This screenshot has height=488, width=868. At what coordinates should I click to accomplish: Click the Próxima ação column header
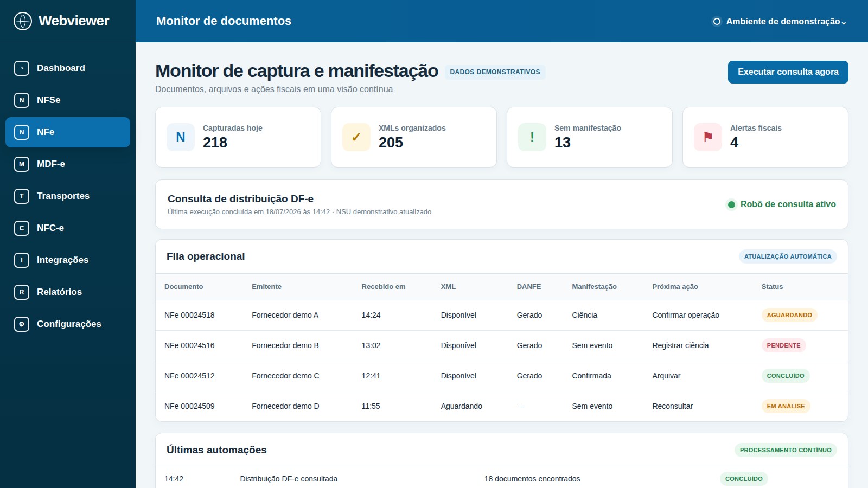tap(675, 287)
